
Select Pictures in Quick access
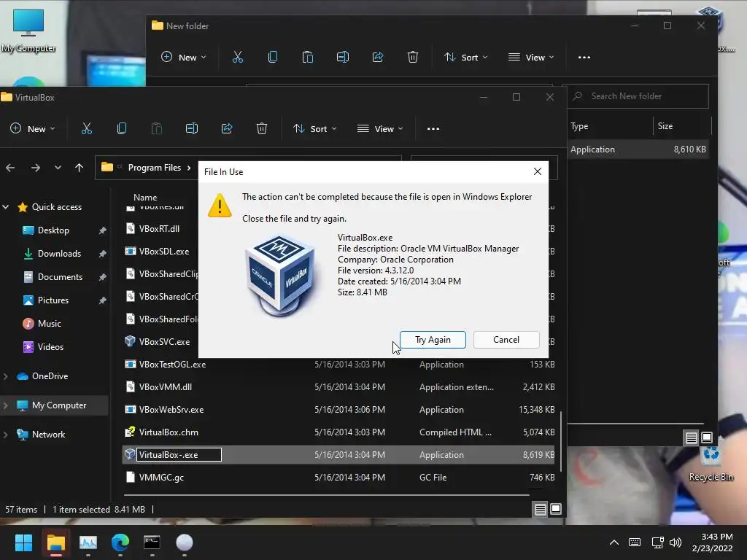[x=53, y=300]
